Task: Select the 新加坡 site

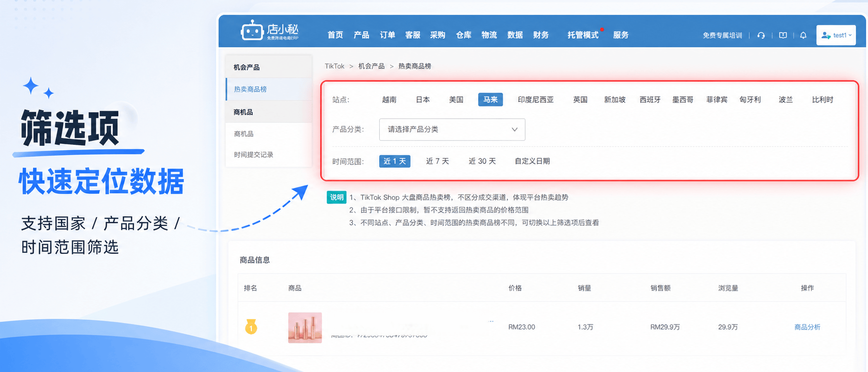Action: [615, 100]
